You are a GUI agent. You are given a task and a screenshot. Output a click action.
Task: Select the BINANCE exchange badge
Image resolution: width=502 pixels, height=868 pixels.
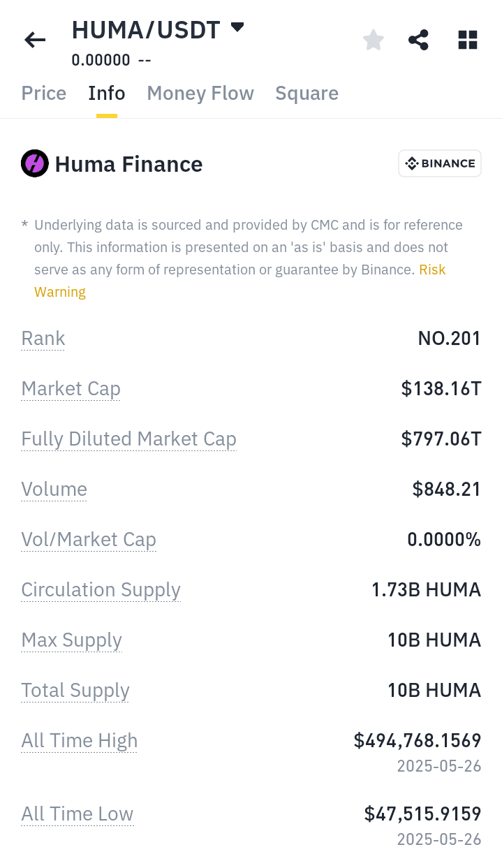(439, 163)
